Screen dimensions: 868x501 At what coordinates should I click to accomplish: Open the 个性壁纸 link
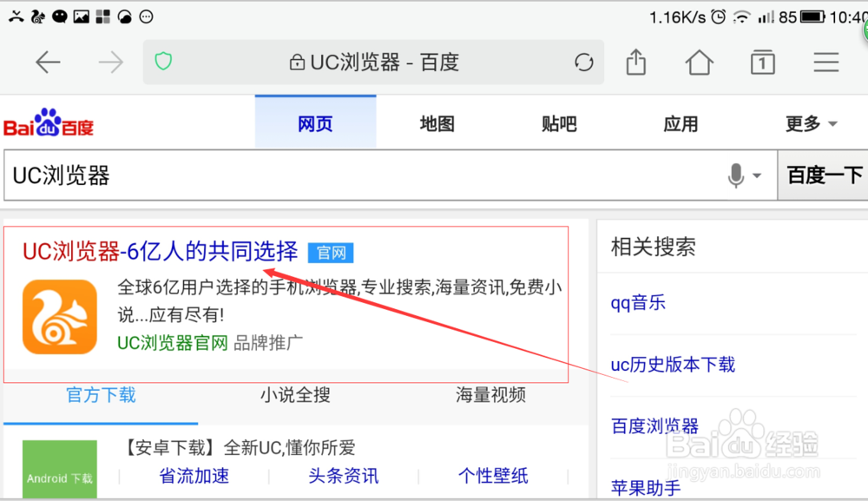click(x=493, y=476)
